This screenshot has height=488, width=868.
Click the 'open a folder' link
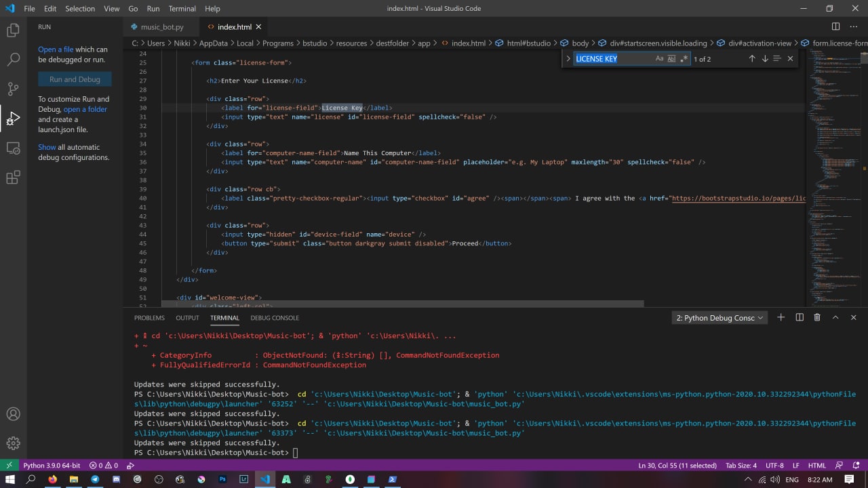pyautogui.click(x=85, y=109)
